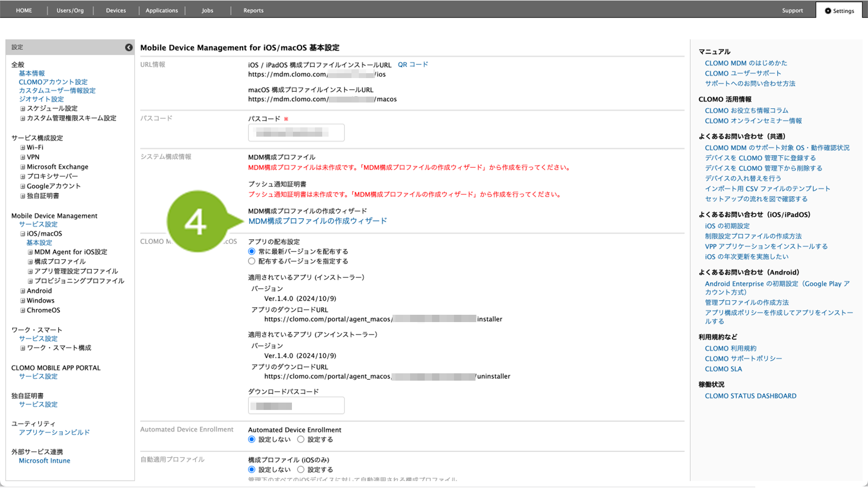Open CLOMOアカウント設定 link
The image size is (868, 488).
pyautogui.click(x=53, y=82)
